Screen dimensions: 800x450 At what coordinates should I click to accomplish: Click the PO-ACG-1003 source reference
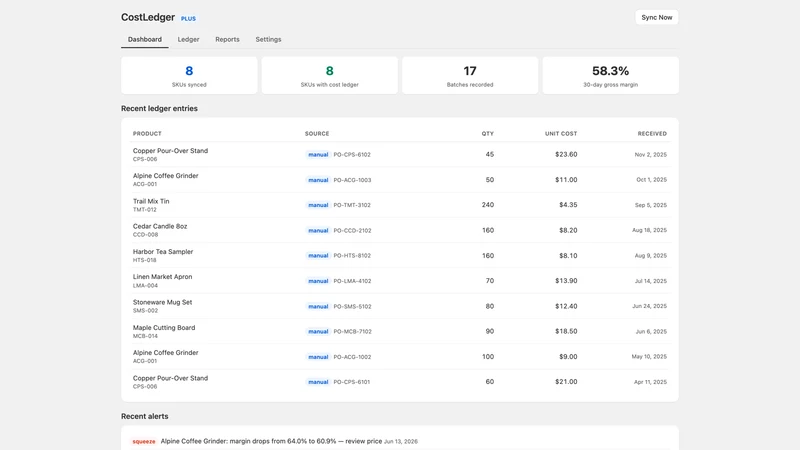coord(352,180)
